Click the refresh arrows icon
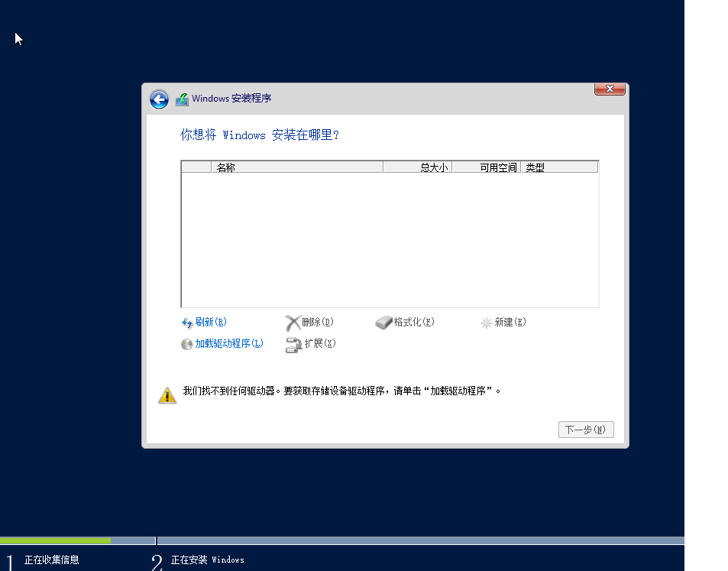 187,323
